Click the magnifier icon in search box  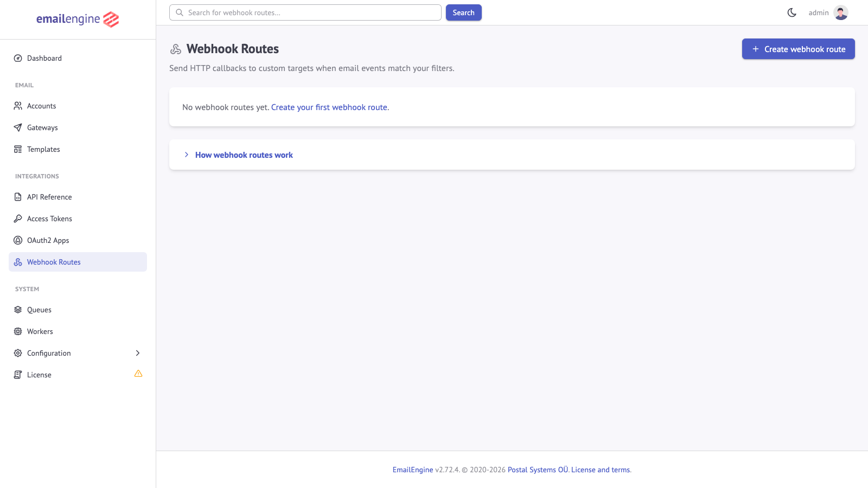180,12
